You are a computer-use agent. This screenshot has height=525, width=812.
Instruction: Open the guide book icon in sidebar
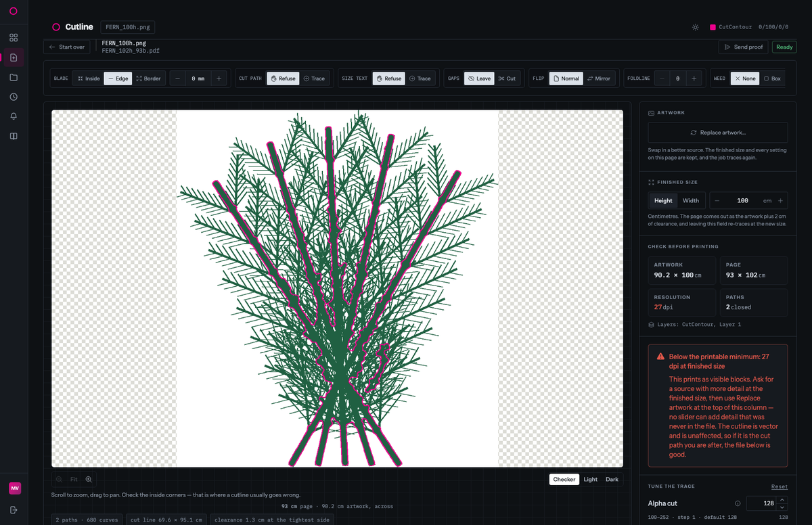14,136
